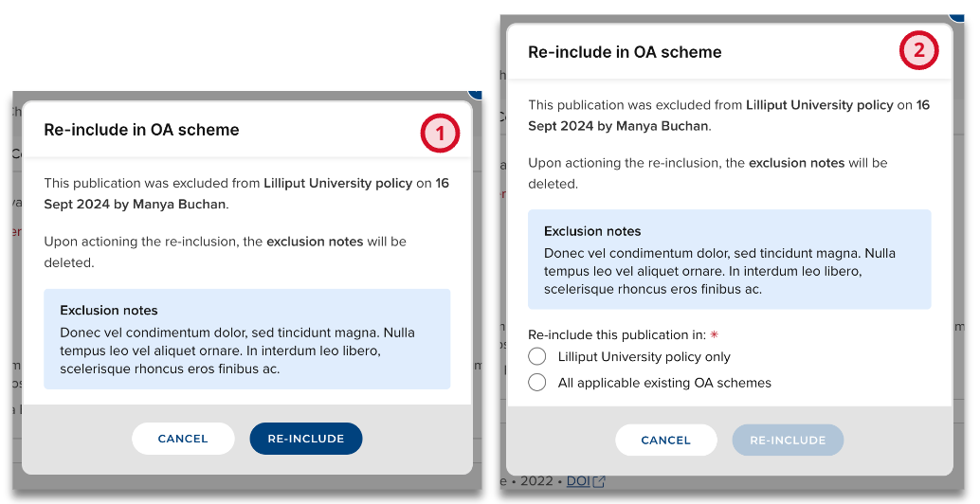980x504 pixels.
Task: Click the greyed-out Re-include button in dialog 2
Action: (x=787, y=440)
